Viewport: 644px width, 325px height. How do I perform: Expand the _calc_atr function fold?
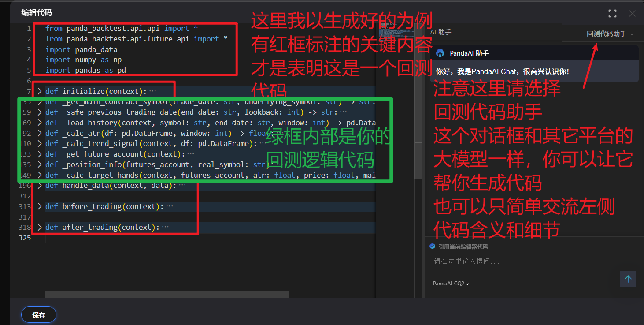tap(39, 133)
